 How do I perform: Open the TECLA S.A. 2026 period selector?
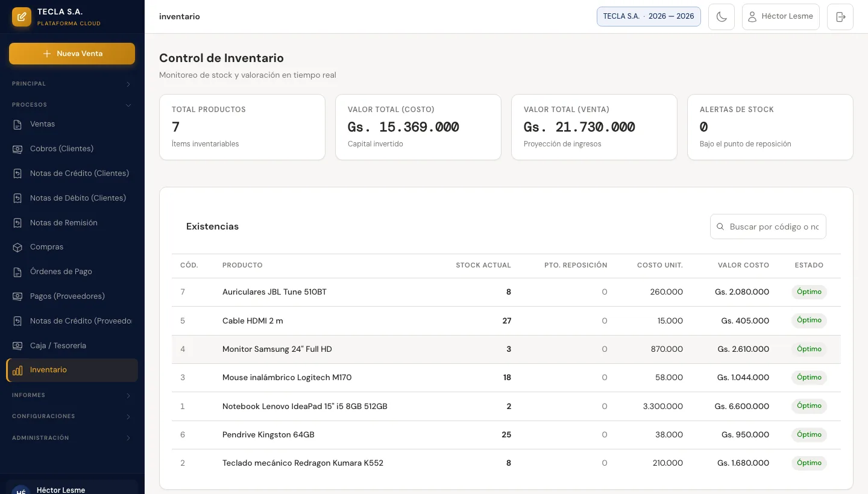[649, 16]
